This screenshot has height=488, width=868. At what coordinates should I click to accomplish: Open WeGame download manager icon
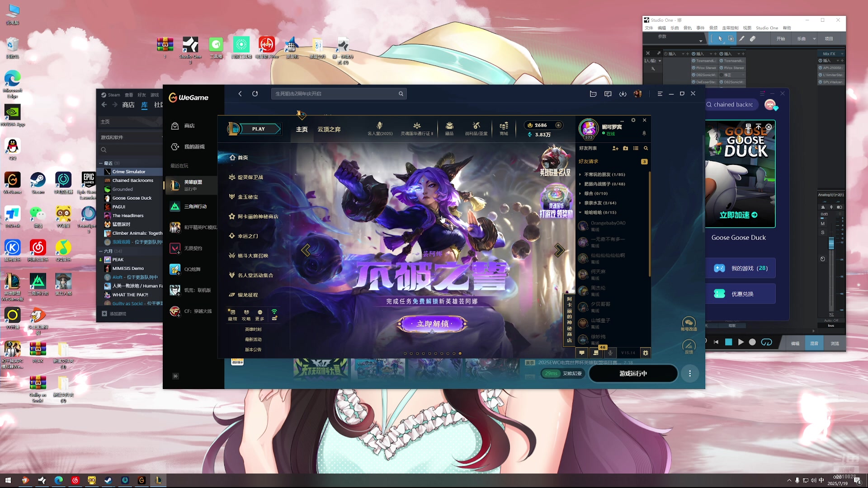coord(623,94)
